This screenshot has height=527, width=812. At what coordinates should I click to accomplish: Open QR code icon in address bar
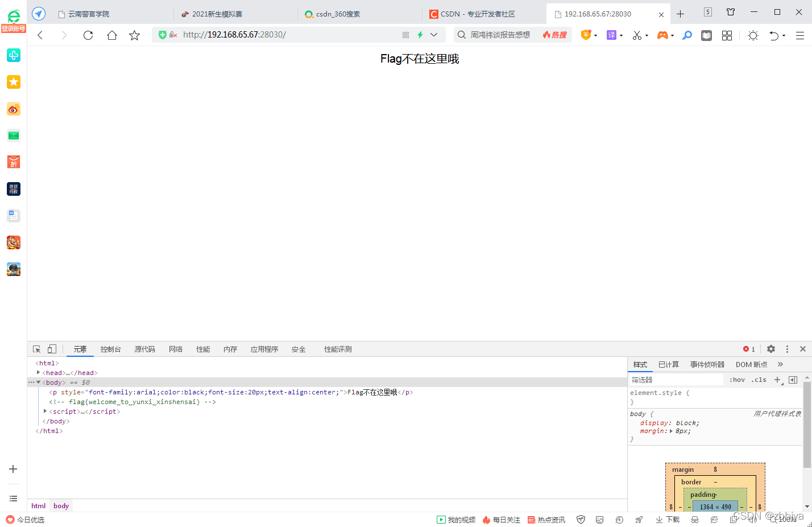405,35
